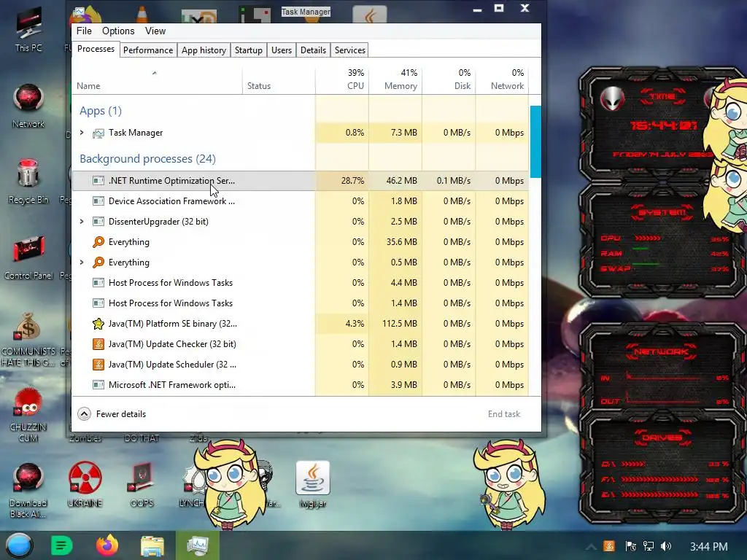This screenshot has width=747, height=560.
Task: Expand the second Everything process entry
Action: pyautogui.click(x=82, y=262)
